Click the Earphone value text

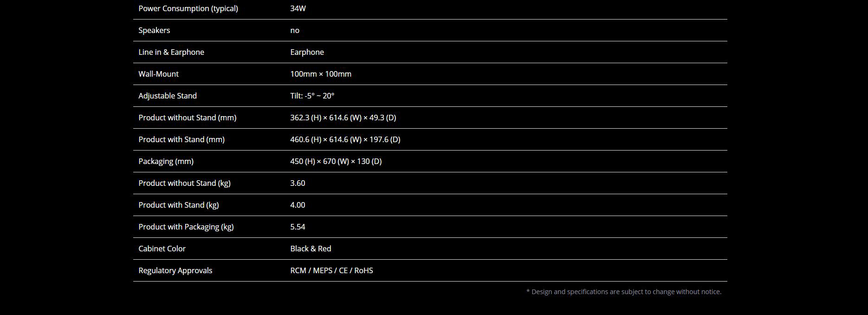pos(307,52)
